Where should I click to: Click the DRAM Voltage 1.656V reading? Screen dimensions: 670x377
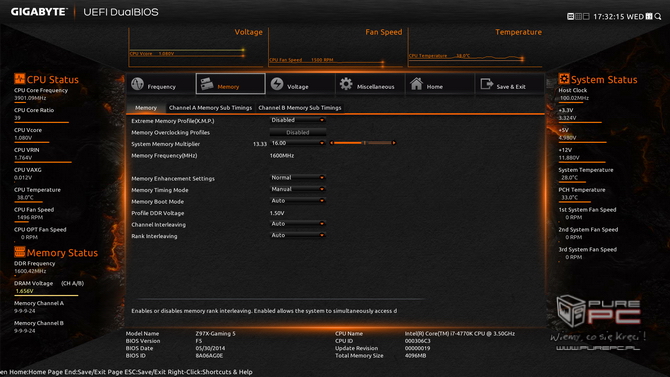(24, 291)
